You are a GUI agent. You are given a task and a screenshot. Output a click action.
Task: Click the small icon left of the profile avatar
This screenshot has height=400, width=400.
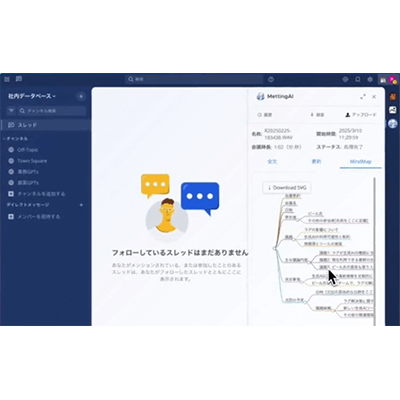[383, 80]
